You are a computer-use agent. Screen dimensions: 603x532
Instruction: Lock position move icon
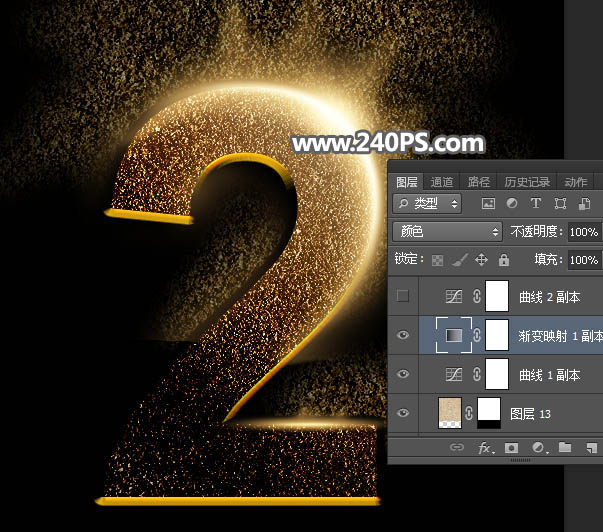click(481, 260)
